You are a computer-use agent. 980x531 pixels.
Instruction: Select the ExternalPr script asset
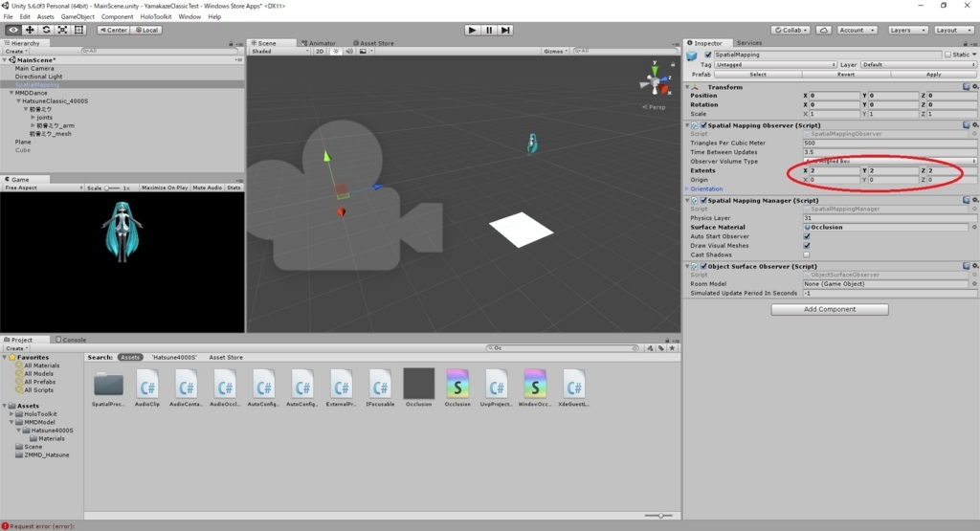pyautogui.click(x=342, y=388)
